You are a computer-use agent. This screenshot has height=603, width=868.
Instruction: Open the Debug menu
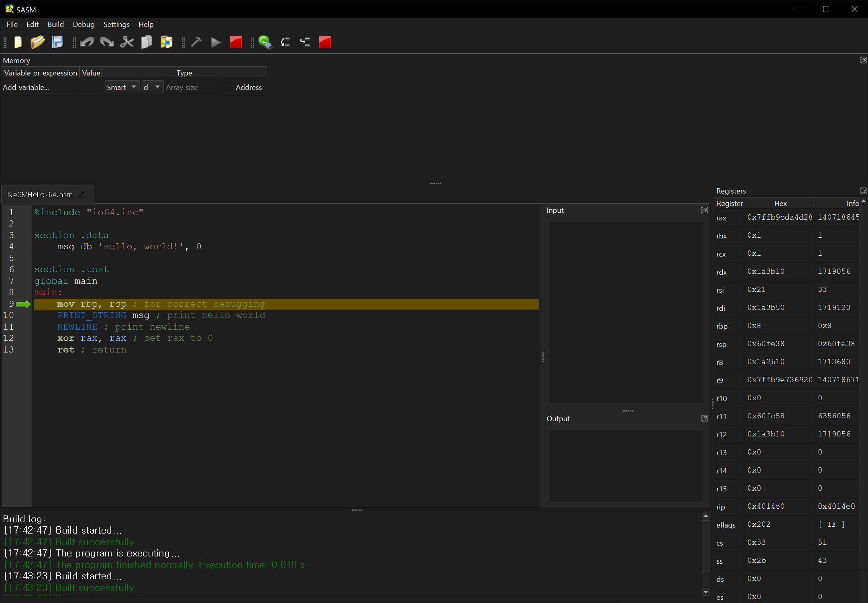(x=84, y=24)
